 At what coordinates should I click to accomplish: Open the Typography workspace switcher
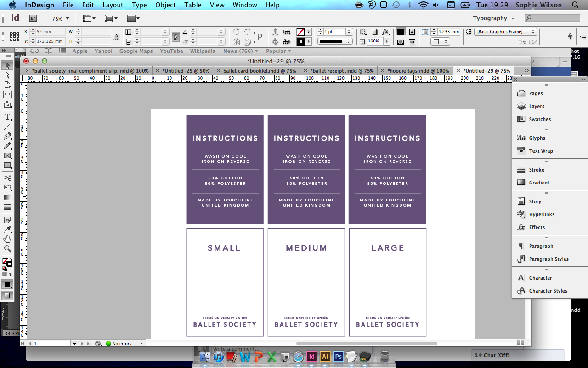pos(493,18)
